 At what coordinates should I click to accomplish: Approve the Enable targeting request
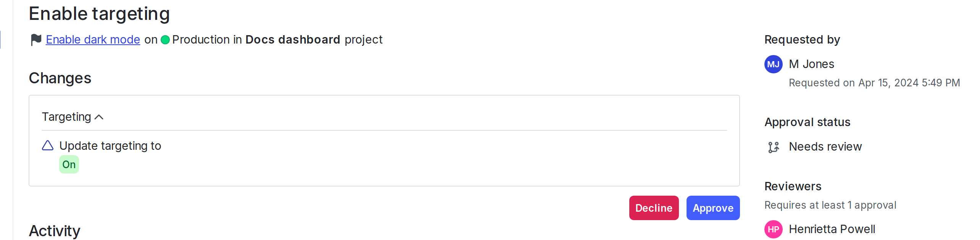[x=713, y=208]
